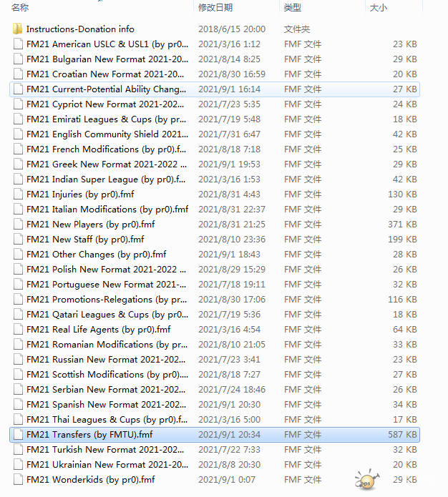Select file name FM21 New Staff (by pr0).fmf

(85, 240)
